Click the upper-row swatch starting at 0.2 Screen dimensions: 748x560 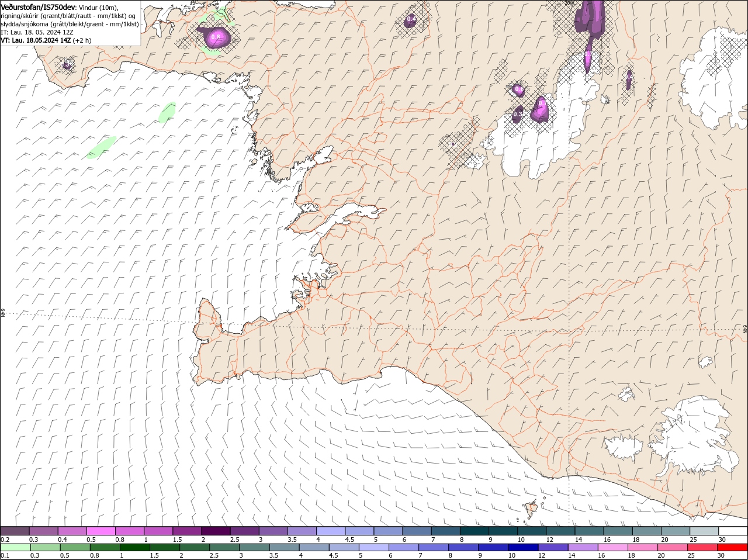click(x=15, y=531)
